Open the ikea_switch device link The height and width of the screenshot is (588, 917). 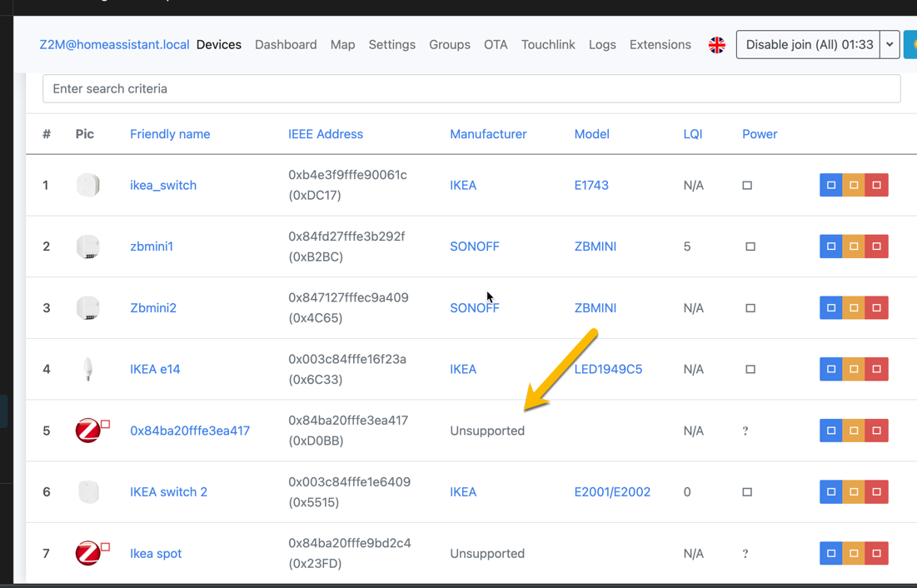(x=163, y=185)
